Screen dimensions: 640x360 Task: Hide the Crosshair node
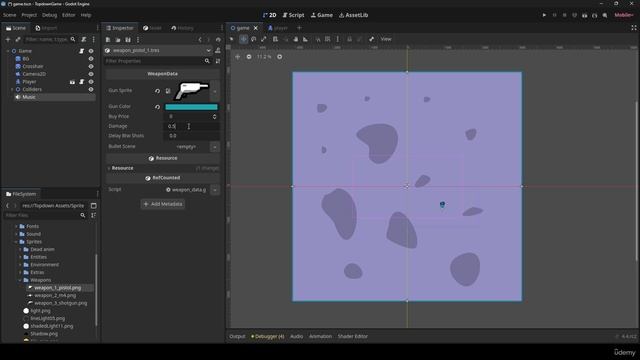pos(91,67)
